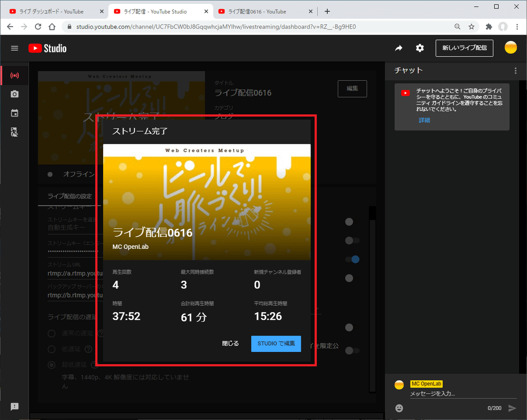The height and width of the screenshot is (420, 527).
Task: Click the browser forward arrow
Action: click(24, 27)
